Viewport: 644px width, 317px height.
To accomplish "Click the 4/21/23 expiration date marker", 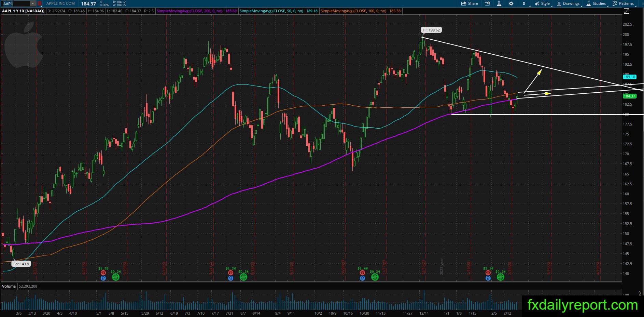I will click(x=84, y=268).
